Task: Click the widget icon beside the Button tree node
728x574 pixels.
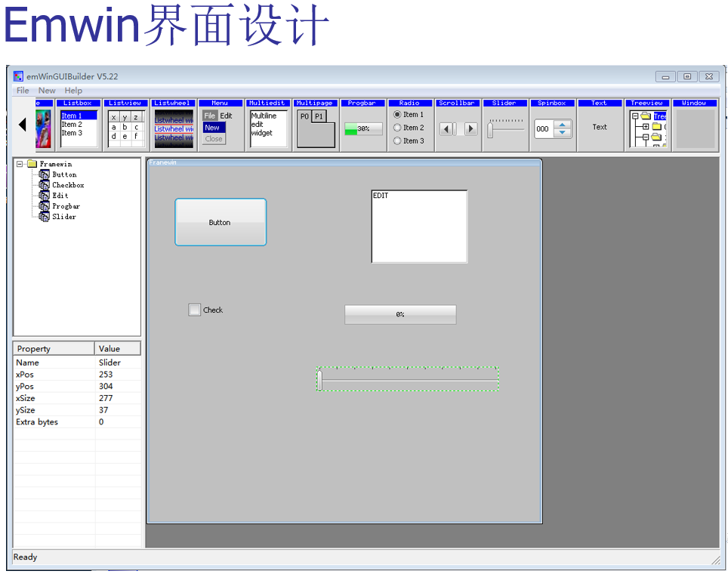Action: point(44,174)
